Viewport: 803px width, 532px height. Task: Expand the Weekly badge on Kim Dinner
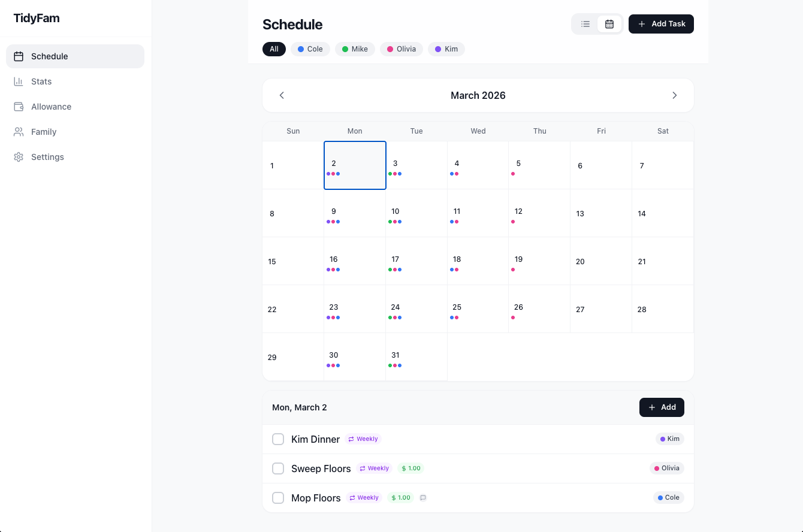[x=363, y=439]
